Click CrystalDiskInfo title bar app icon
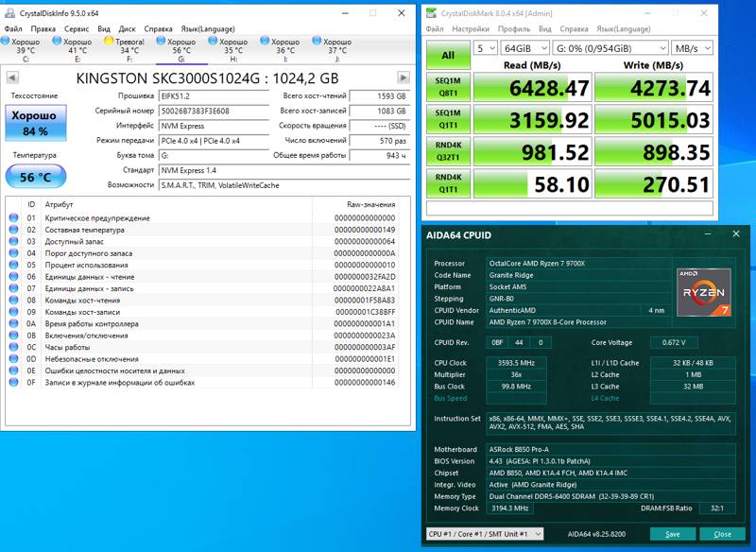The image size is (756, 552). coord(9,13)
